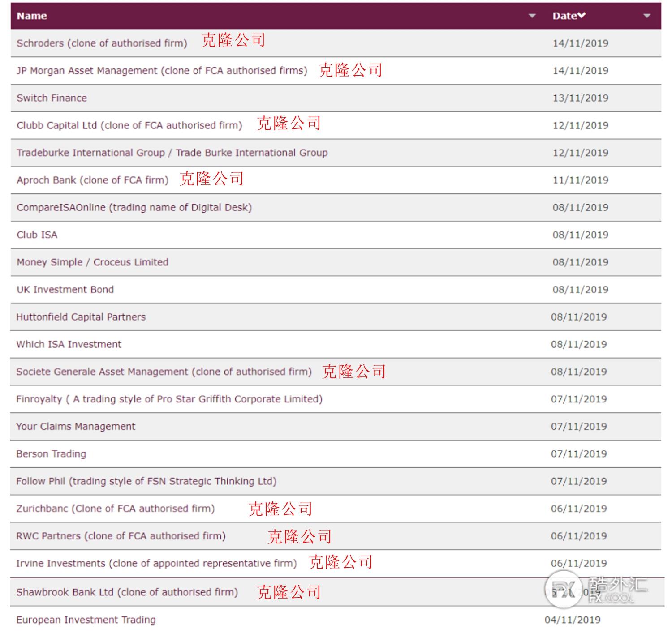Click date 04/11/2019 for European Investment Trading
Image resolution: width=672 pixels, height=633 pixels.
(x=573, y=620)
